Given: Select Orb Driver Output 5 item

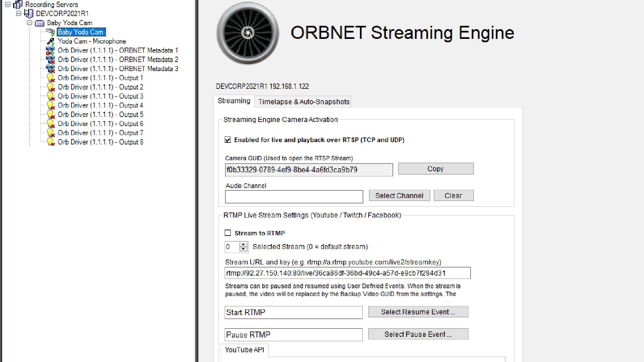Looking at the screenshot, I should pos(100,115).
